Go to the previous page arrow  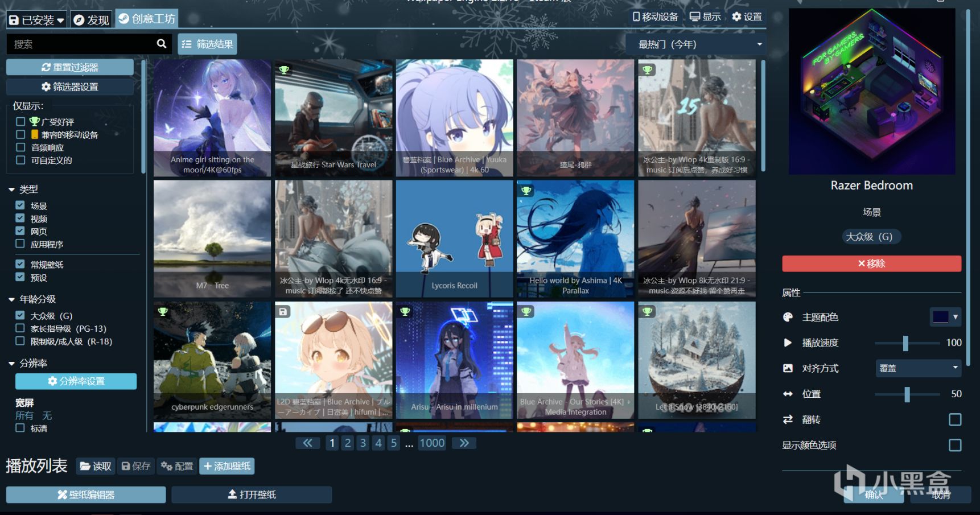307,443
